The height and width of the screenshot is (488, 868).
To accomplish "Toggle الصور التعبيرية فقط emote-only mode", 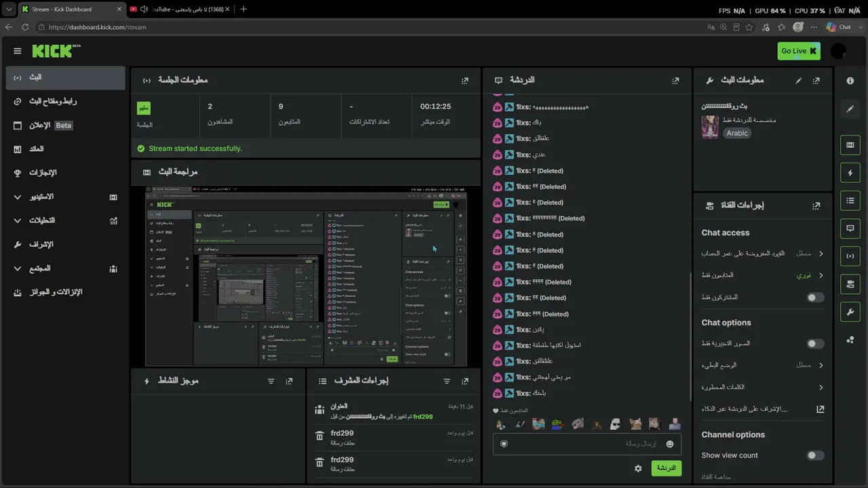I will 815,344.
